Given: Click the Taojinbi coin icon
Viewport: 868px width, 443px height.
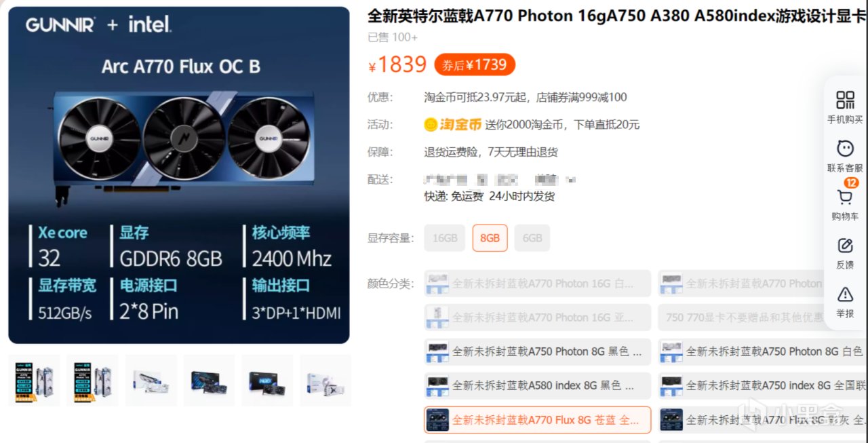Looking at the screenshot, I should pyautogui.click(x=431, y=125).
